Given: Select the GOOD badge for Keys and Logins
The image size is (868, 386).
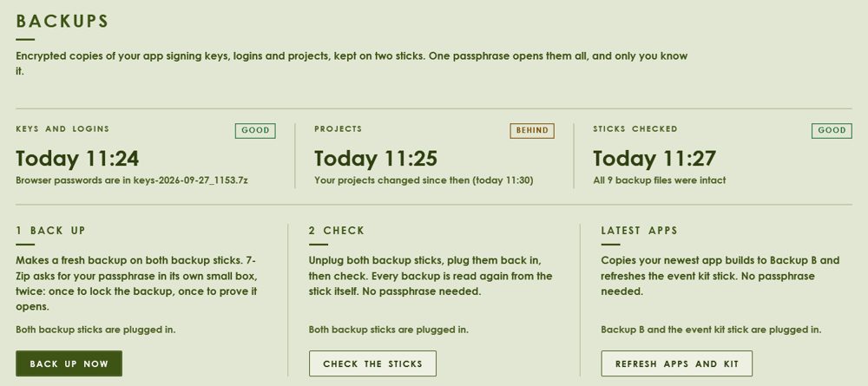Looking at the screenshot, I should [255, 130].
